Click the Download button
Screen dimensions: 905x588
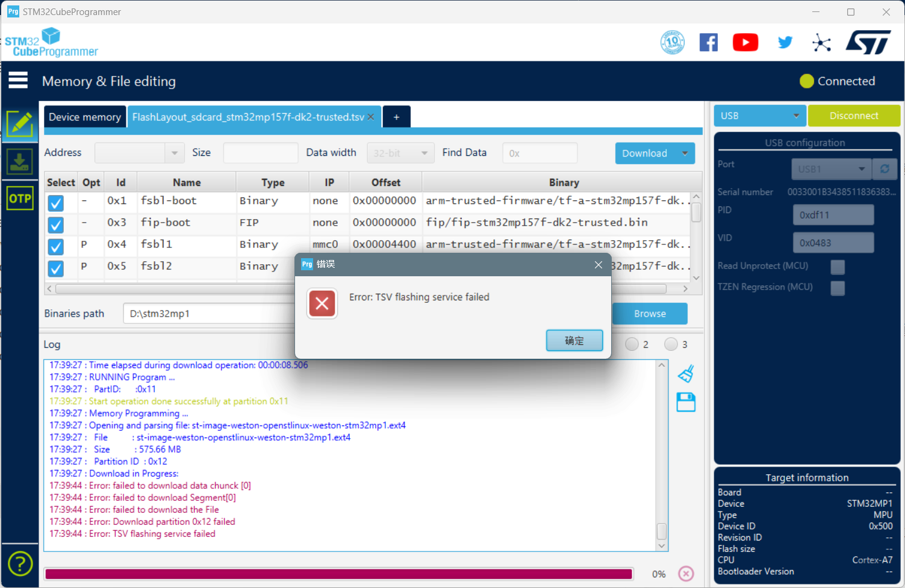[644, 153]
